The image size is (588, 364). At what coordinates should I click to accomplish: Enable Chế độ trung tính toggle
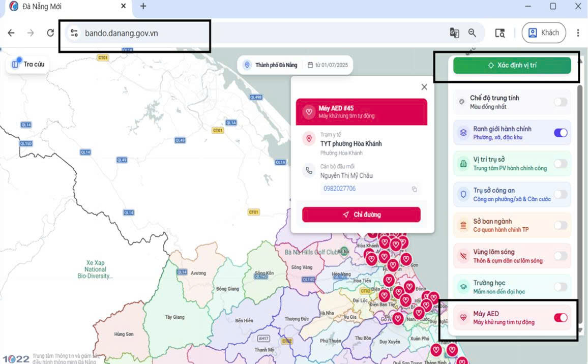pyautogui.click(x=561, y=102)
